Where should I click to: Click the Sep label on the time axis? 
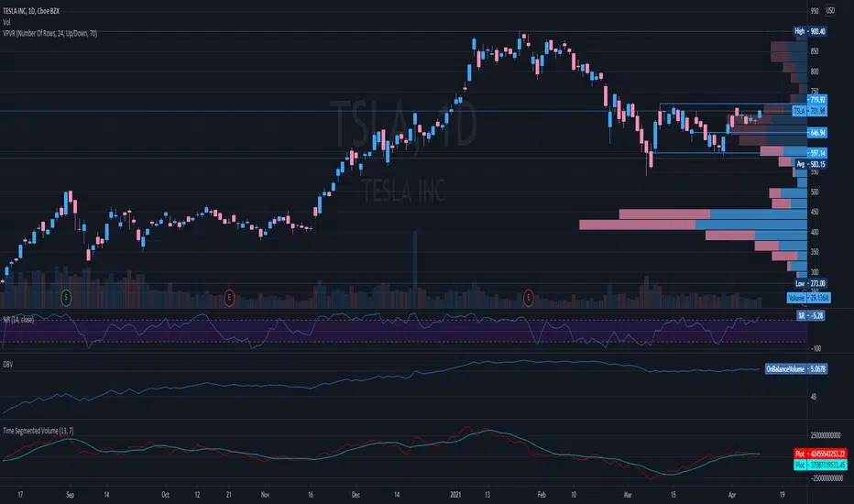(x=71, y=495)
